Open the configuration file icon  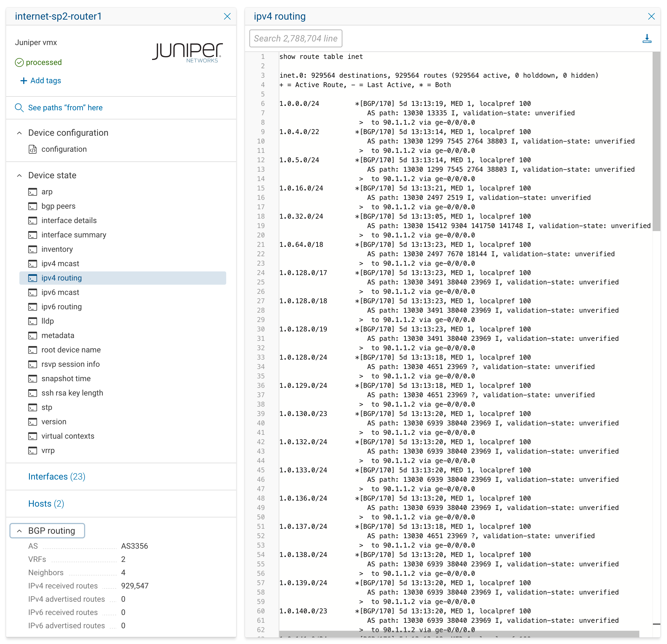[33, 149]
